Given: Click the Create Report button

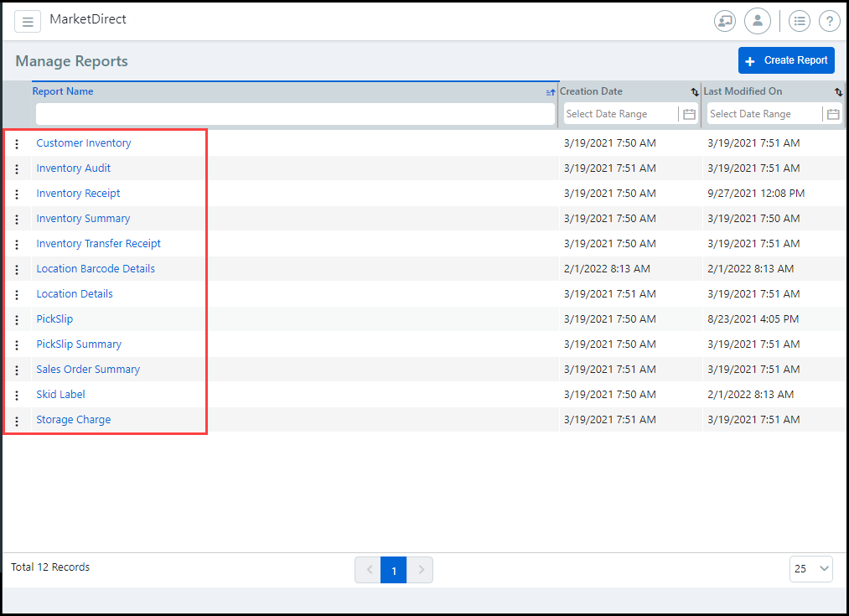Looking at the screenshot, I should pos(786,60).
